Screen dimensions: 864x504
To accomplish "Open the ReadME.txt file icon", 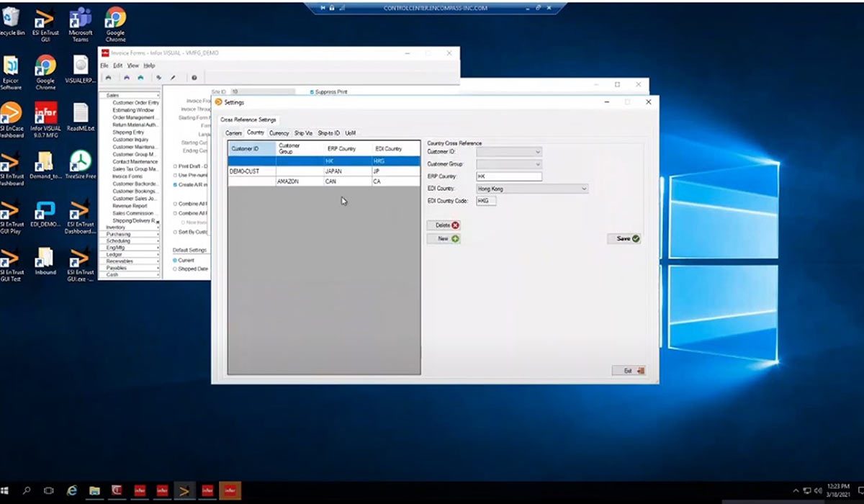I will [x=81, y=114].
